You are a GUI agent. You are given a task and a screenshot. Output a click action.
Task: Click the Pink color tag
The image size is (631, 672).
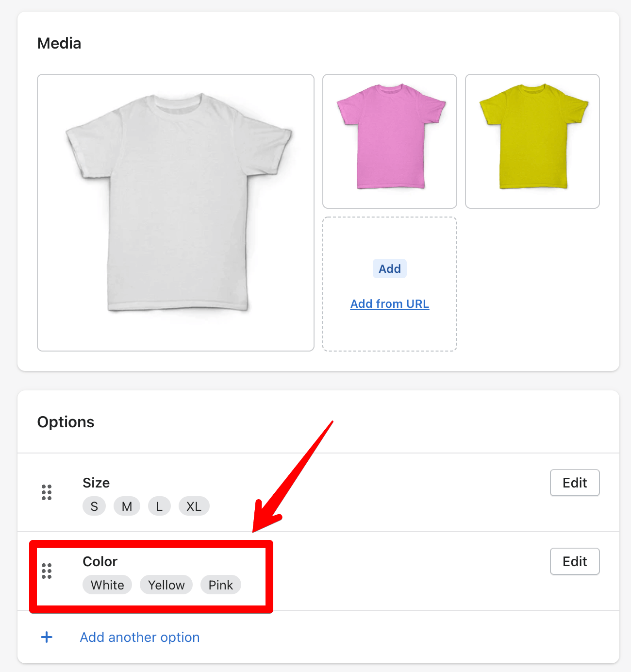(x=221, y=585)
